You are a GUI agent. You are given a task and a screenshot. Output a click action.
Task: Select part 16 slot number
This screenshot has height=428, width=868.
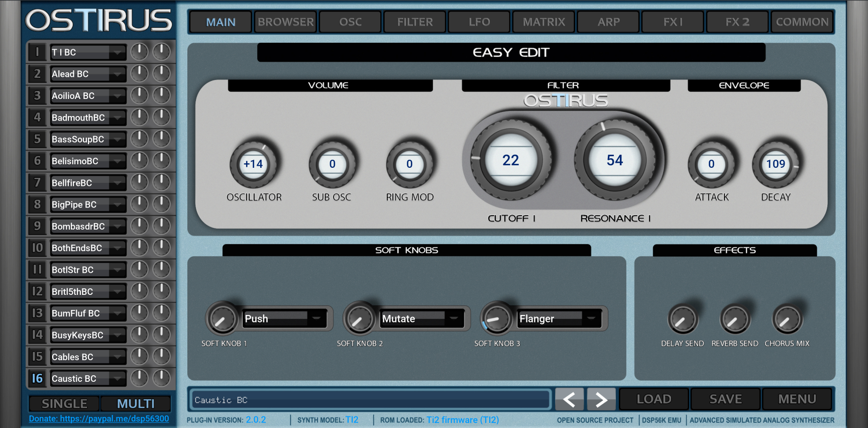37,378
